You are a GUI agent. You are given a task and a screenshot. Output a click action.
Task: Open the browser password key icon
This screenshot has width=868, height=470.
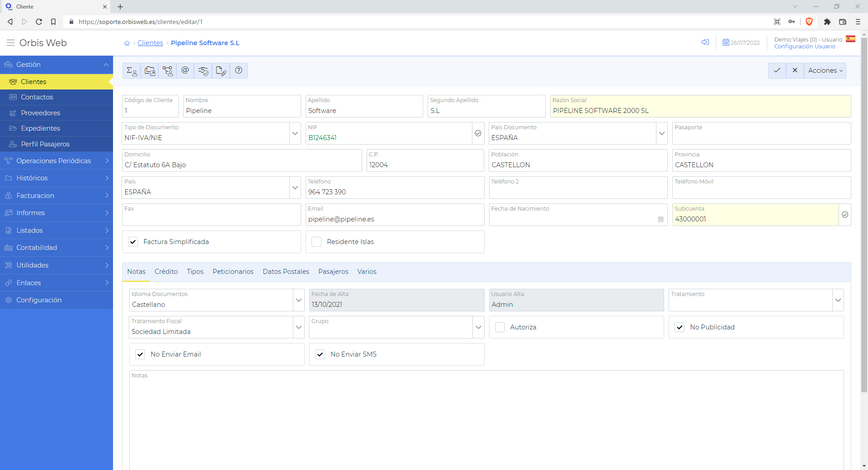[x=792, y=22]
